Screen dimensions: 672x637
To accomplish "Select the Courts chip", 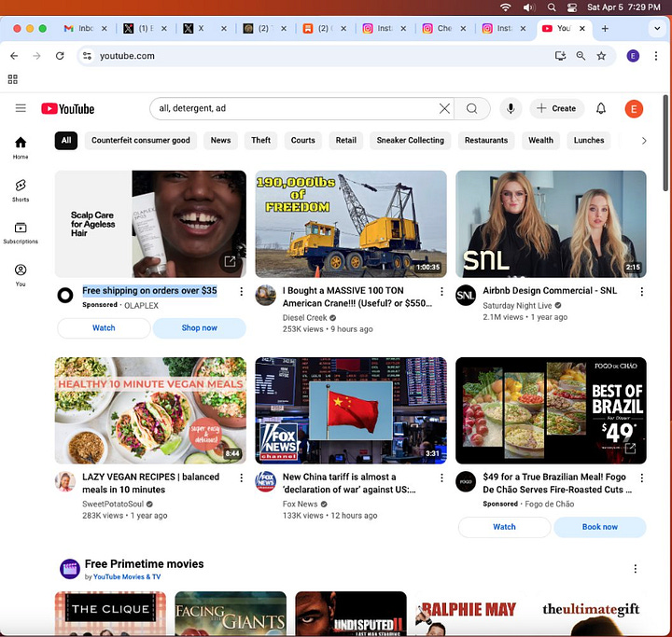I will 303,141.
